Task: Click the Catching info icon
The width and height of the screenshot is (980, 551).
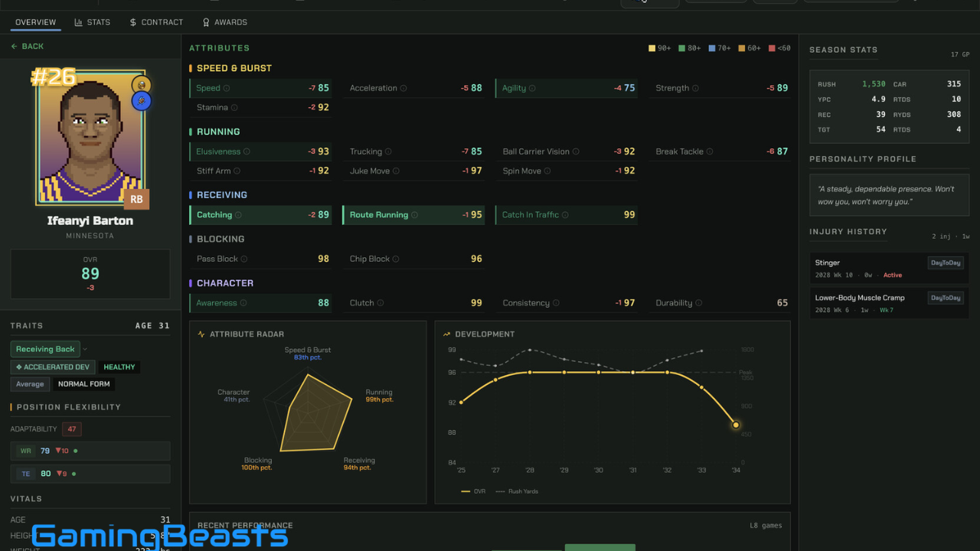Action: 238,215
